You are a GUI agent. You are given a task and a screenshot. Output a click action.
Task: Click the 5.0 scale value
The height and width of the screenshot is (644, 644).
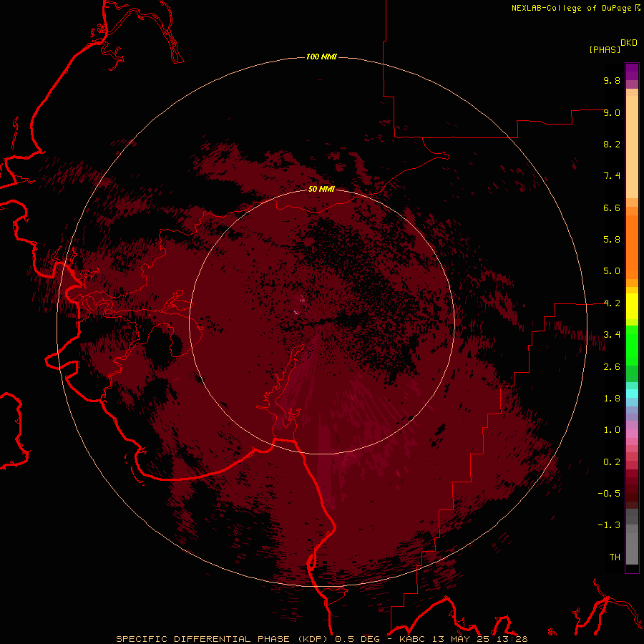(612, 271)
